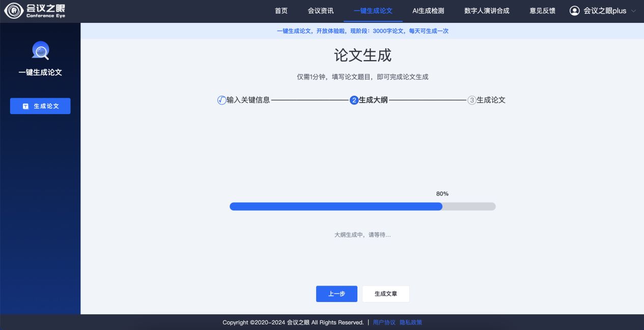Go to the 输入关键信息 step
Image resolution: width=644 pixels, height=330 pixels.
point(248,100)
